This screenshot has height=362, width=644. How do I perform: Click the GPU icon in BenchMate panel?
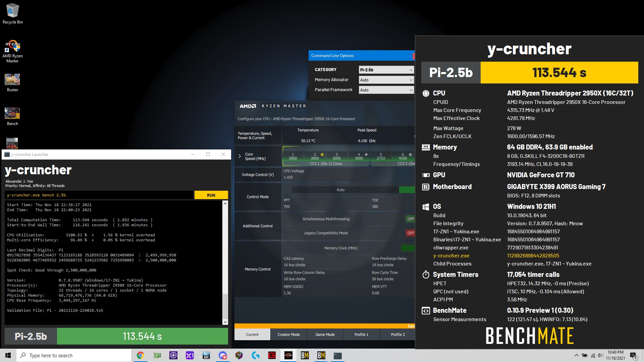coord(426,175)
